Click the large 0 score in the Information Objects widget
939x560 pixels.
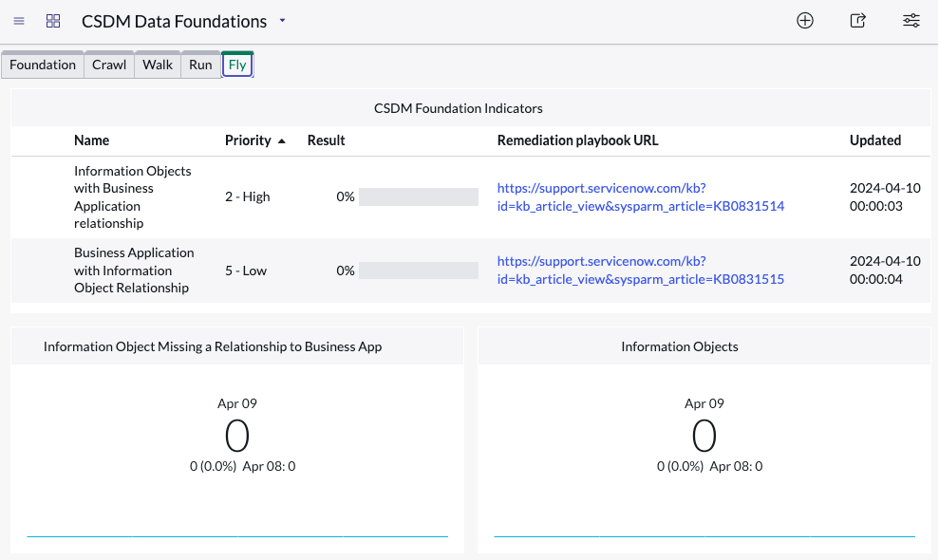pyautogui.click(x=704, y=436)
